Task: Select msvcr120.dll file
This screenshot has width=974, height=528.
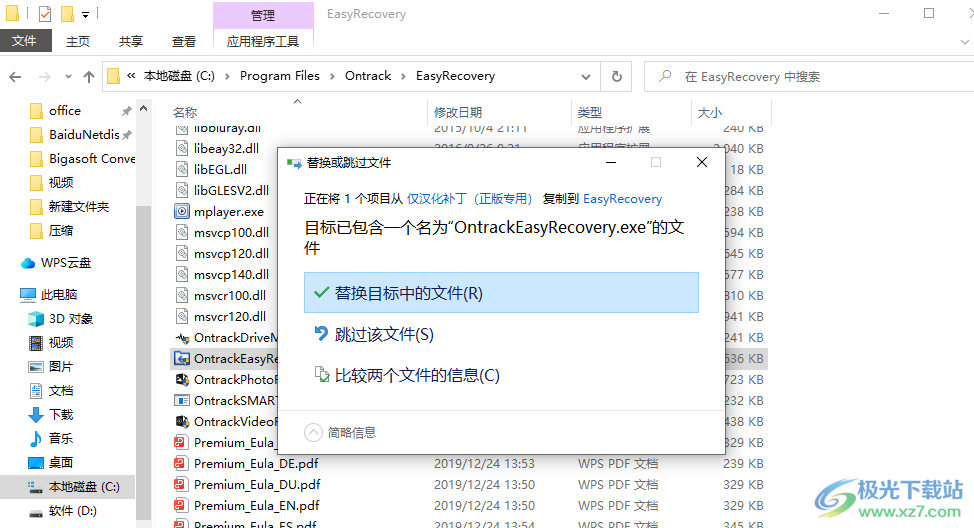Action: click(229, 317)
